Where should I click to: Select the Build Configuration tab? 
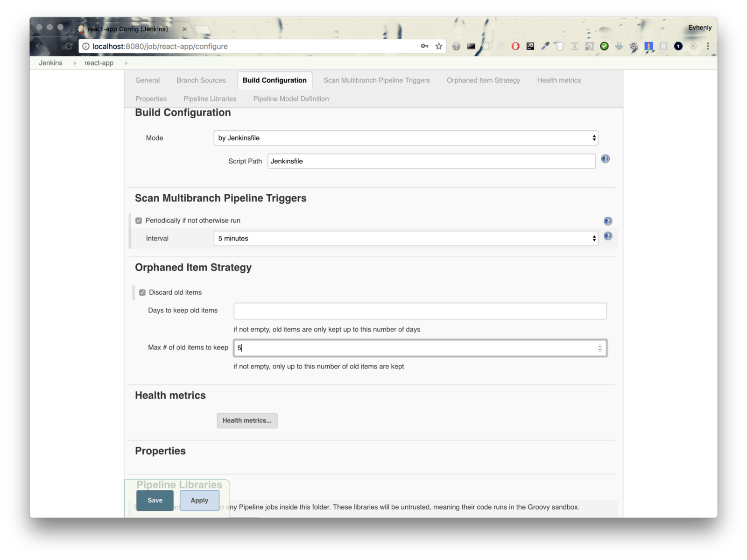[275, 80]
